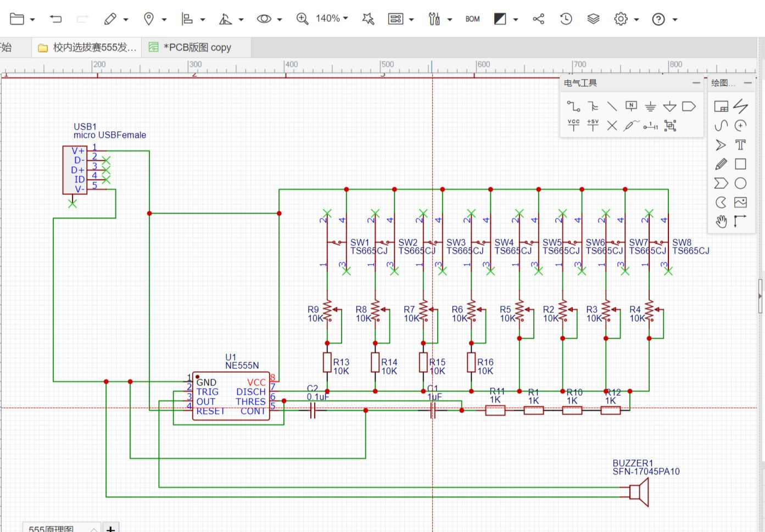Open the Sheet Setting drawing tool
The width and height of the screenshot is (765, 532).
721,106
